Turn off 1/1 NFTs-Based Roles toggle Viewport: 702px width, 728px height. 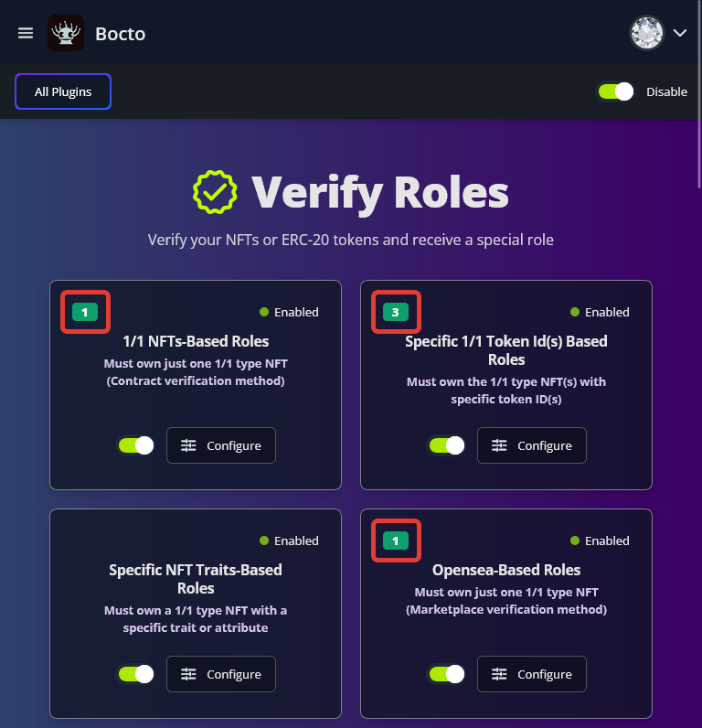click(136, 445)
